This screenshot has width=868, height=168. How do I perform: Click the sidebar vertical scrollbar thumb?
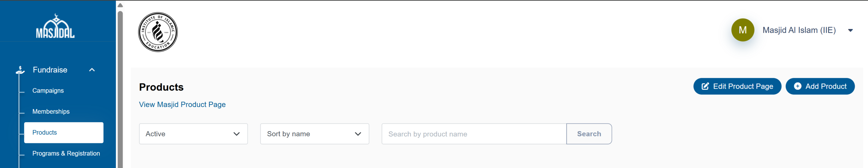(120, 88)
